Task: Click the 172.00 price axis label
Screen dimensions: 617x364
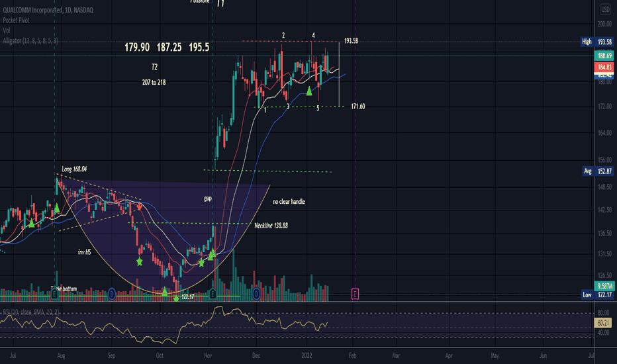Action: [x=605, y=107]
